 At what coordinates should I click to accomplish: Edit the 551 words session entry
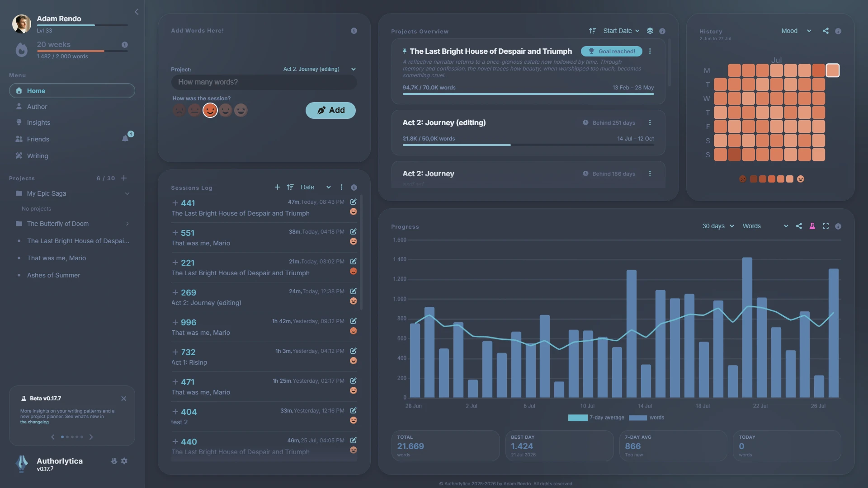tap(354, 231)
